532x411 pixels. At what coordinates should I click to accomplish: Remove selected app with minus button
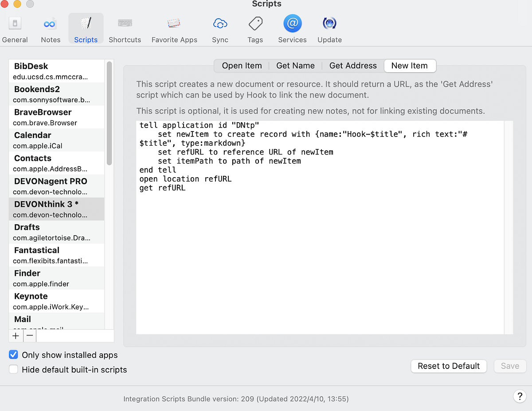pyautogui.click(x=30, y=336)
